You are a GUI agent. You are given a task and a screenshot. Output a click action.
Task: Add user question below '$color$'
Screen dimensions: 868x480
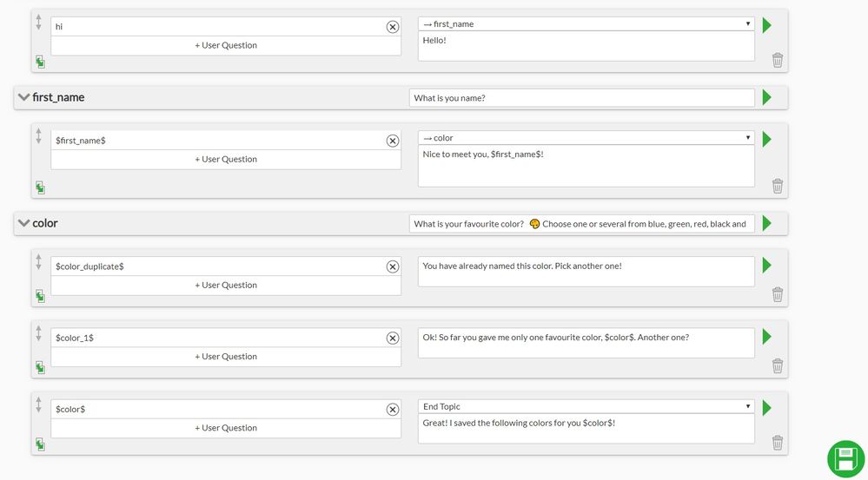(x=226, y=428)
